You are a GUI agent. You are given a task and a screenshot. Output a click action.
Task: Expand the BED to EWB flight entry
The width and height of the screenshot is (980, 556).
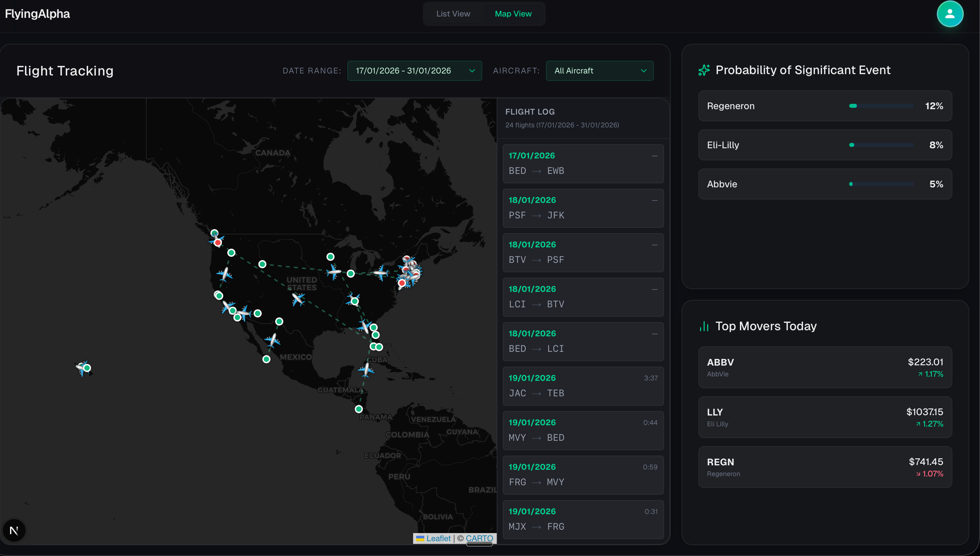[583, 163]
